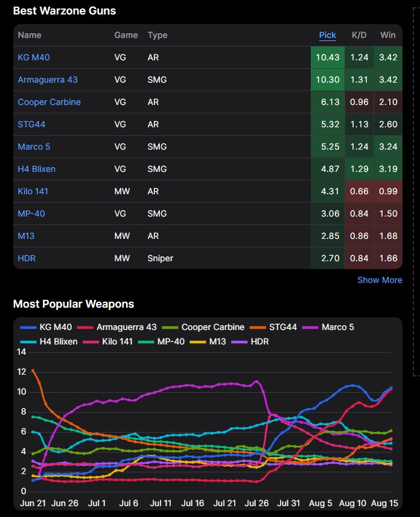
Task: Open the H4 Blixen weapon page
Action: coord(36,169)
